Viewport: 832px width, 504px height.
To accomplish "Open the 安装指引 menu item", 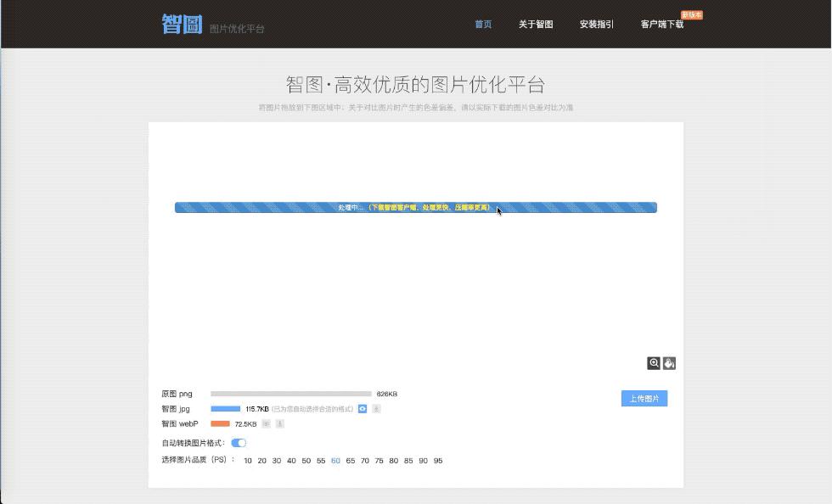I will coord(597,25).
